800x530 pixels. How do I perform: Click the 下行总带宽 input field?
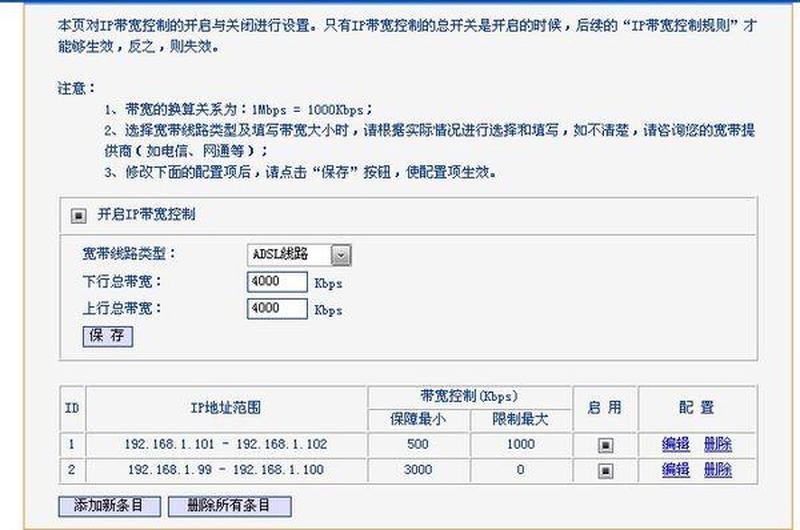point(277,282)
